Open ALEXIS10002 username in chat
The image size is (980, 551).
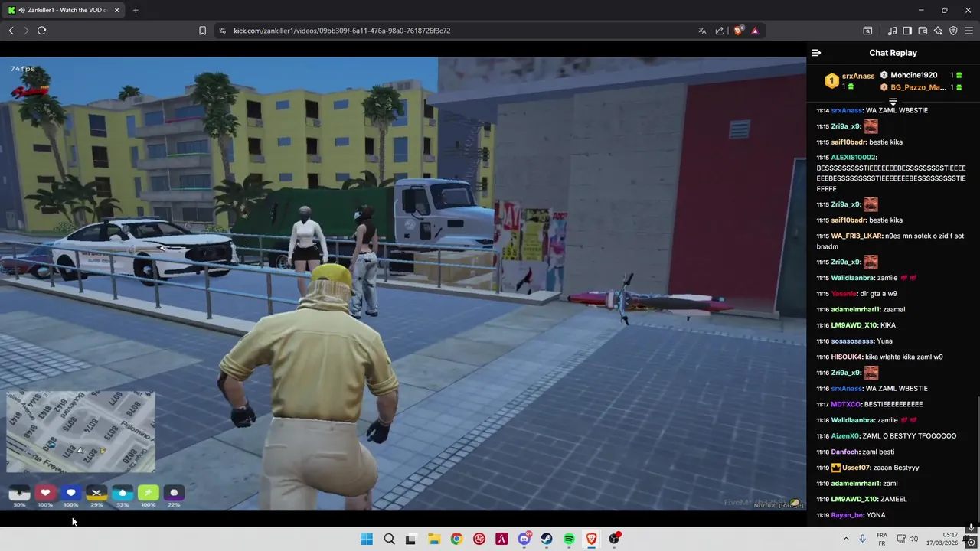pos(852,158)
